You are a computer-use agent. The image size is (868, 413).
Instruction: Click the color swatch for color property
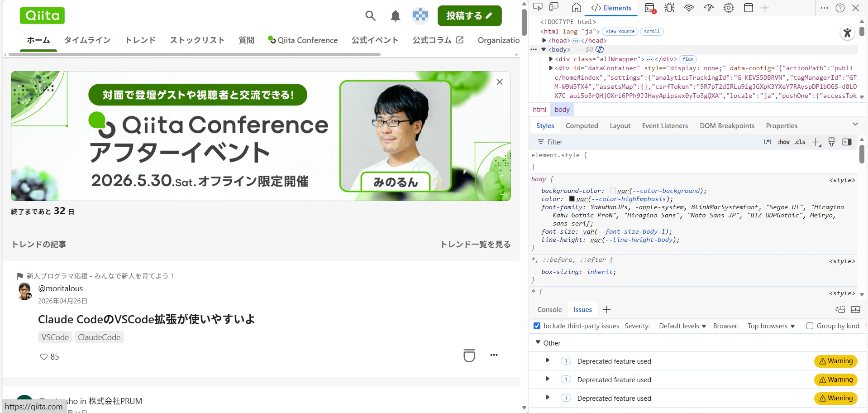pyautogui.click(x=572, y=199)
